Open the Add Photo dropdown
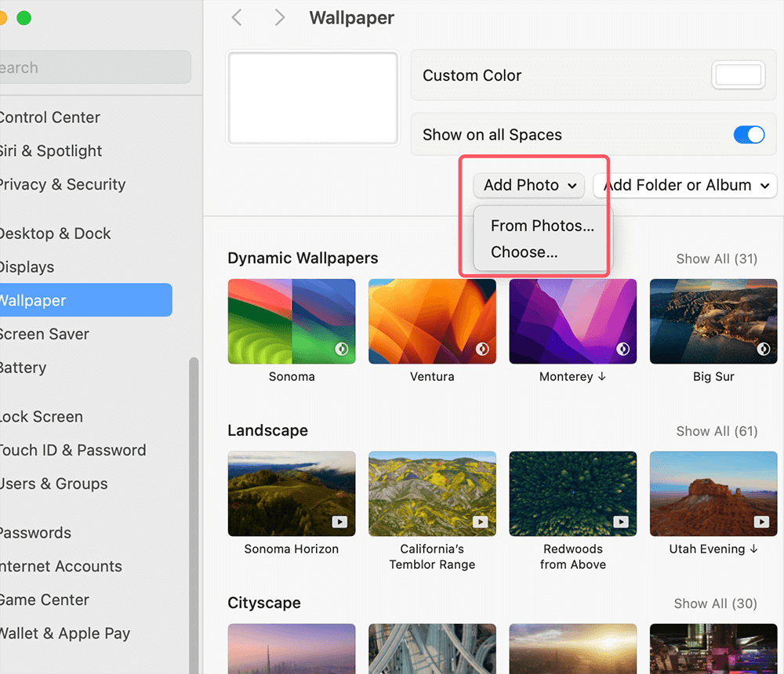784x674 pixels. (x=529, y=185)
